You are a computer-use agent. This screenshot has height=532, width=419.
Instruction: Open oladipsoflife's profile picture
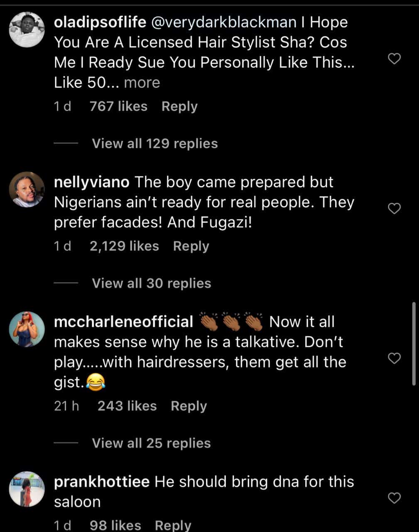[x=27, y=30]
